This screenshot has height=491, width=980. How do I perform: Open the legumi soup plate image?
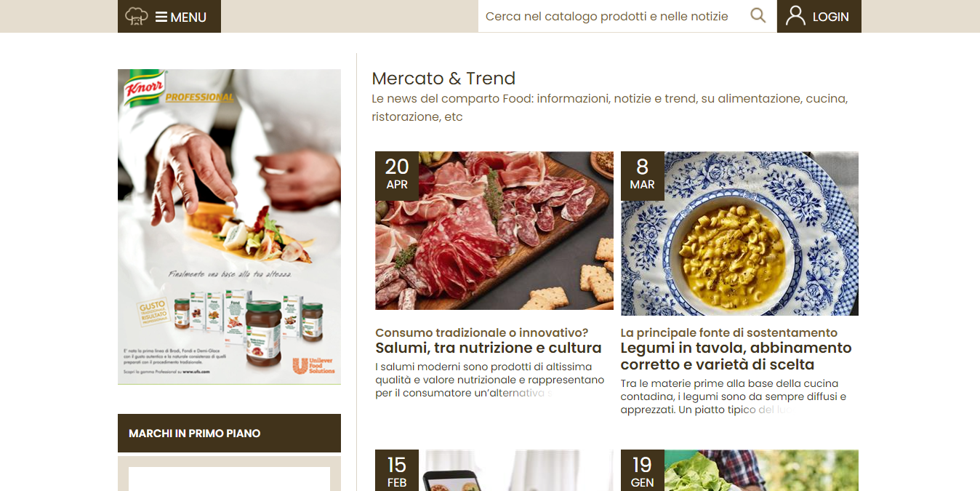click(x=739, y=233)
